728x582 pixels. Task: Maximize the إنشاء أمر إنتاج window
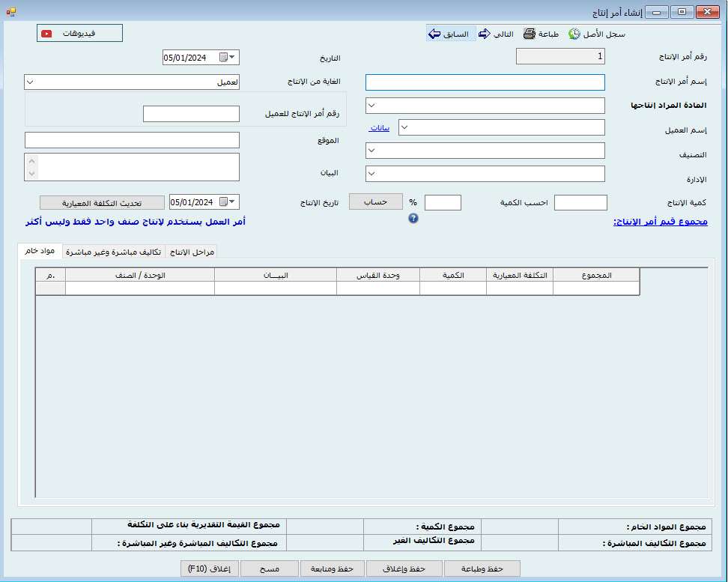pos(682,12)
